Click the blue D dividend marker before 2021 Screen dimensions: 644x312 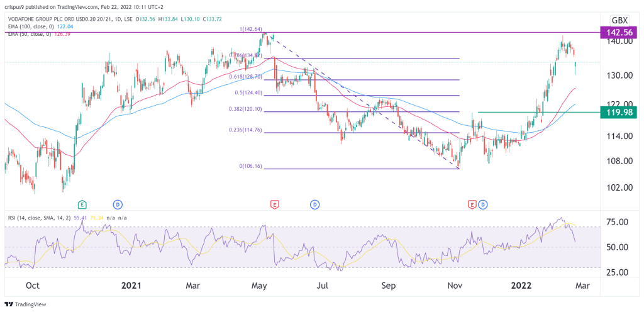tap(116, 204)
